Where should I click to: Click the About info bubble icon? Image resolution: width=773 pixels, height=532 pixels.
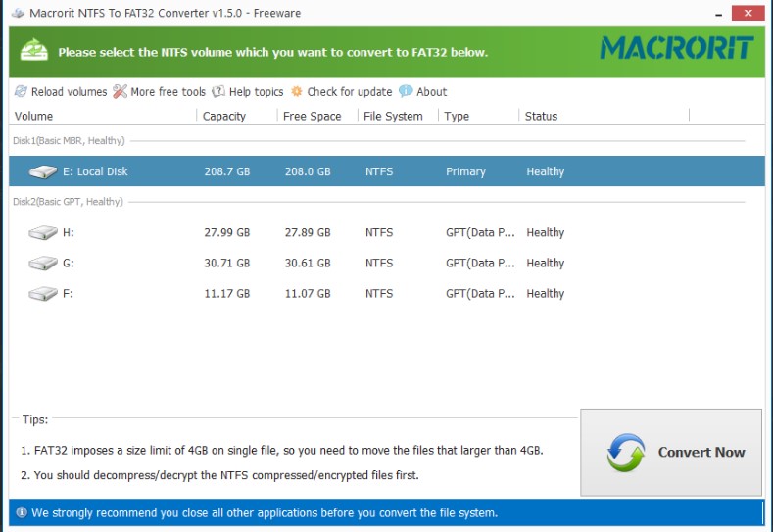click(406, 91)
